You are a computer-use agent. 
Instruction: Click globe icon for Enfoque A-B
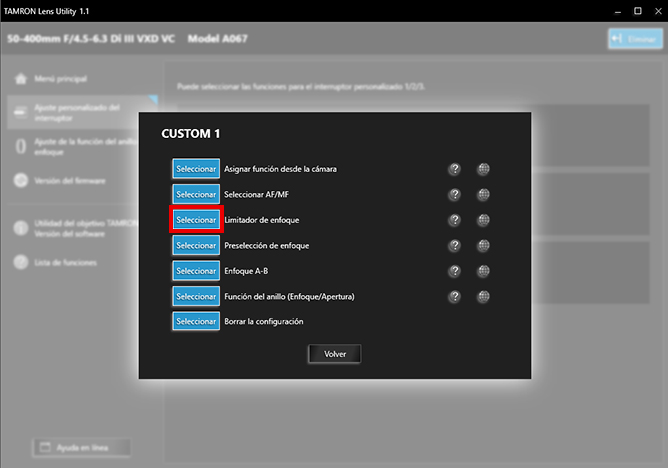[x=483, y=271]
